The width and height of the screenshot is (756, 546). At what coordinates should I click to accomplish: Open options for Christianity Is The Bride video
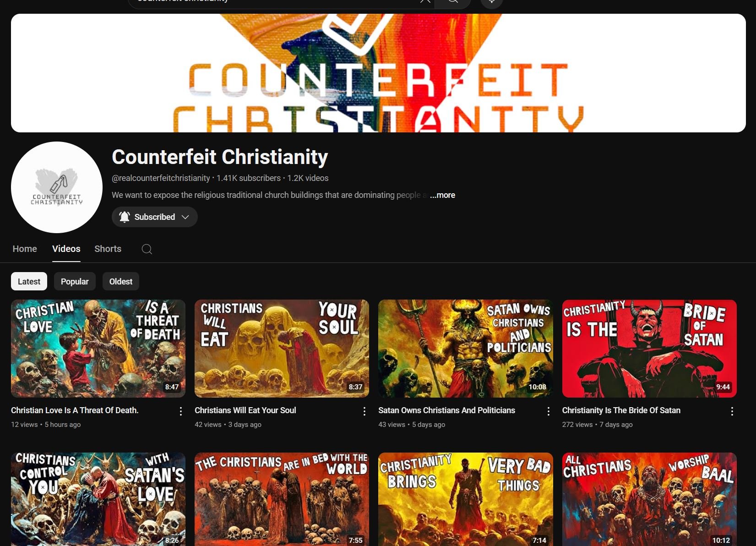click(732, 411)
